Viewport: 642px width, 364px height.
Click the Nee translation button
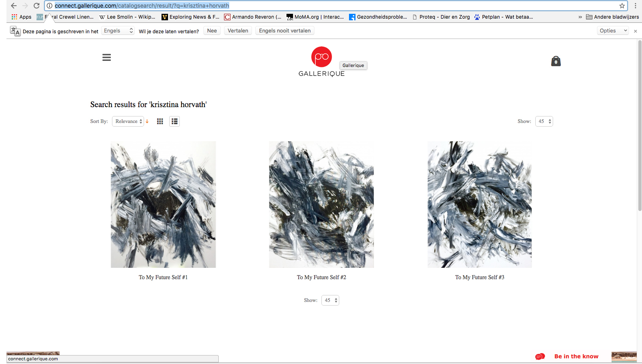(x=212, y=31)
